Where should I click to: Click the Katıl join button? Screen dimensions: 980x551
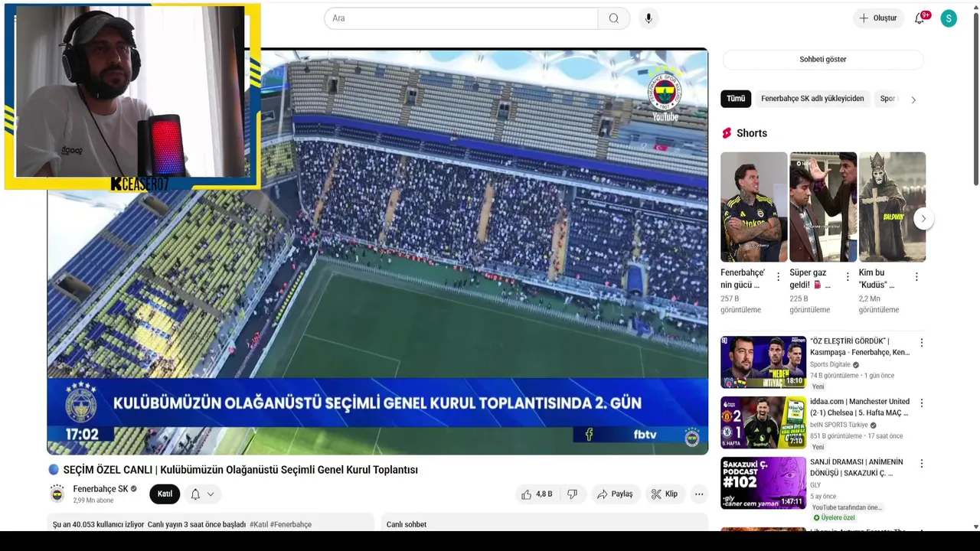(x=165, y=494)
